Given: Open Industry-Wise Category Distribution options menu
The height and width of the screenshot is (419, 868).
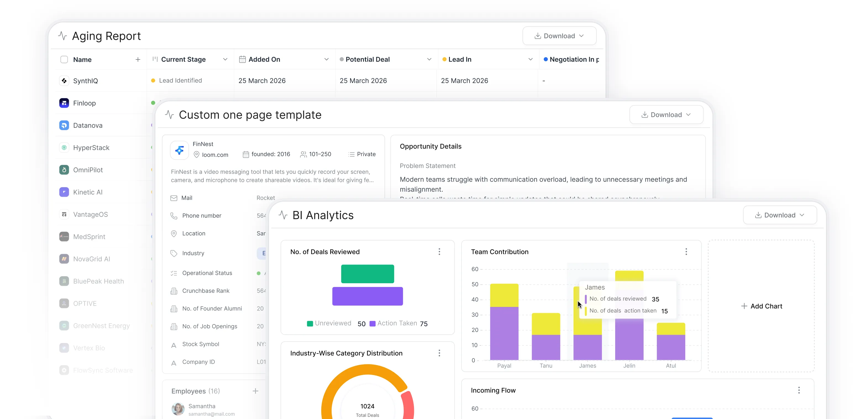Looking at the screenshot, I should (x=439, y=353).
